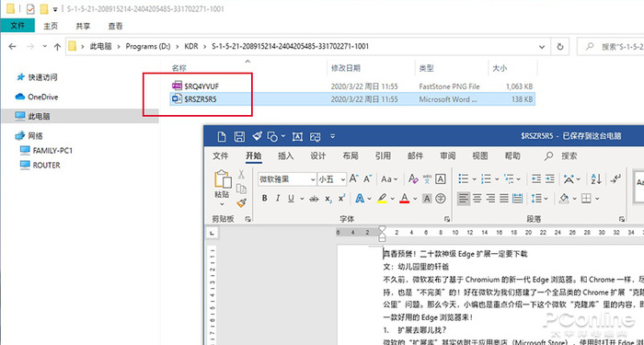Apply bullet list formatting

click(x=464, y=179)
